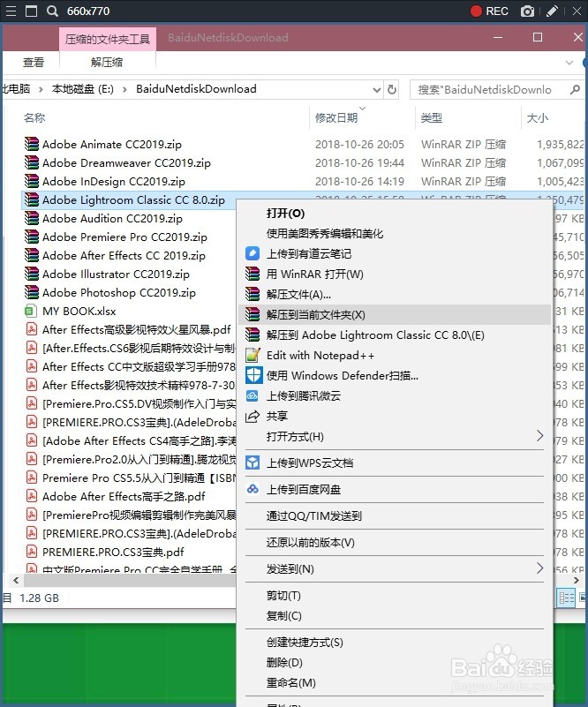
Task: Click the 上传到WPS云文档 cube icon
Action: coord(253,463)
